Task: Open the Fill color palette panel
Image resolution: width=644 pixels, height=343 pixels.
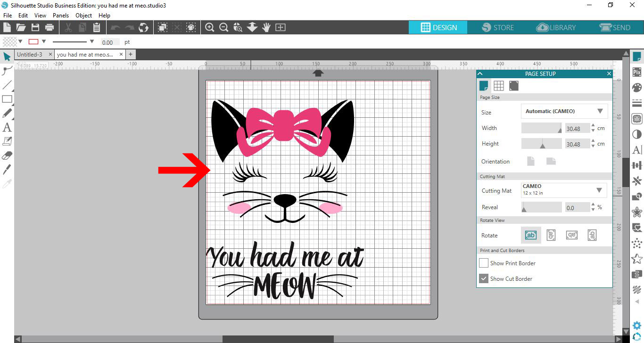Action: pos(637,88)
